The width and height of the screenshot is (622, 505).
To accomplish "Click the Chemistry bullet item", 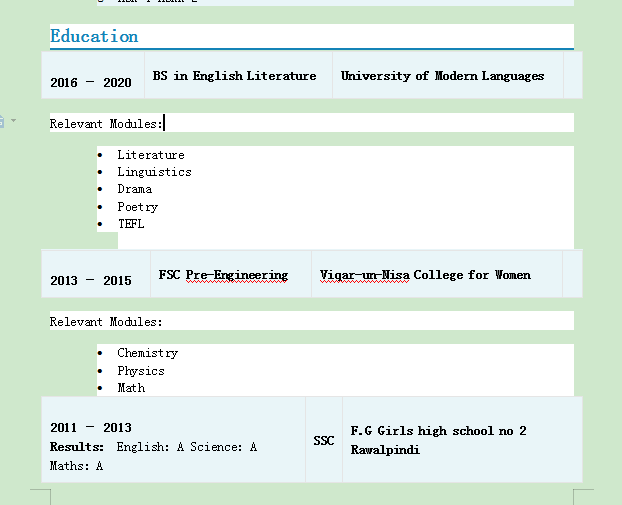I will click(147, 353).
